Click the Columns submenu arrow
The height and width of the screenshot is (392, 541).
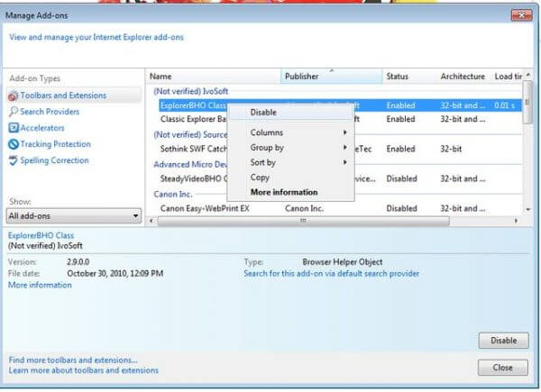click(x=344, y=132)
